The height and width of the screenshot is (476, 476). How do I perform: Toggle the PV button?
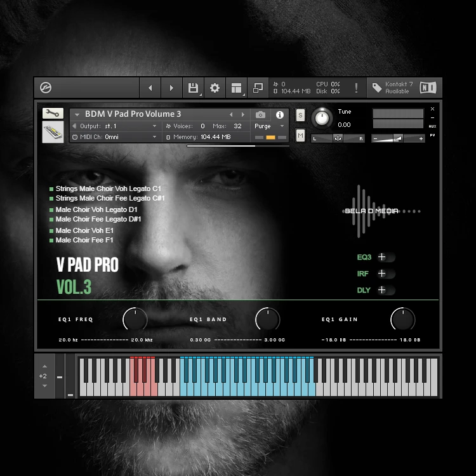[x=433, y=135]
